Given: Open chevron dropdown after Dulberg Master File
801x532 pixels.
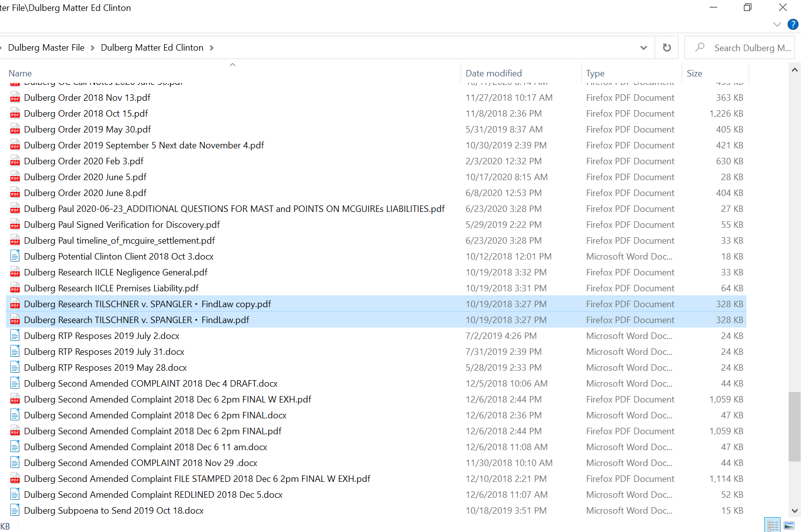Looking at the screenshot, I should coord(92,48).
